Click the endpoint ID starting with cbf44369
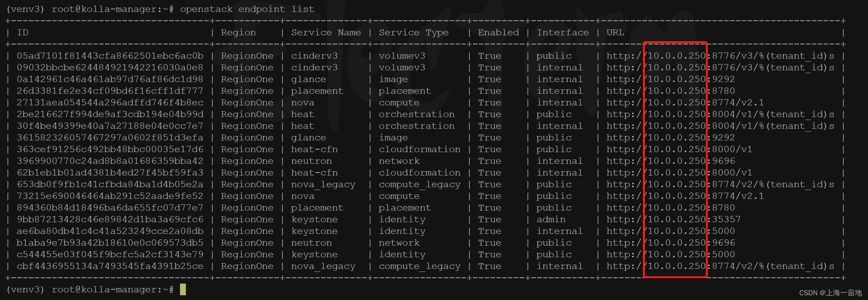The width and height of the screenshot is (868, 300). (110, 266)
